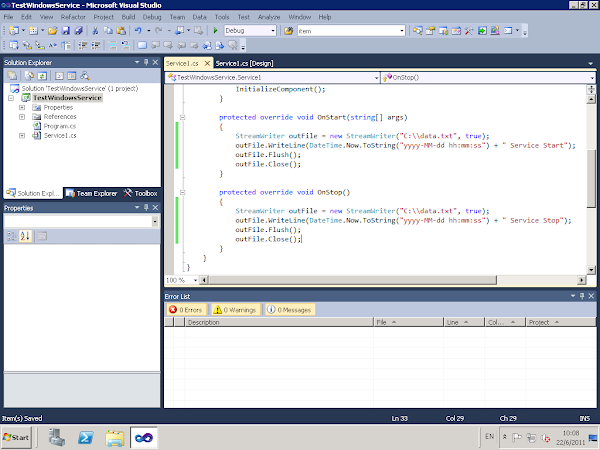Toggle auto-hide pin on Properties panel
The image size is (600, 450).
coord(146,207)
